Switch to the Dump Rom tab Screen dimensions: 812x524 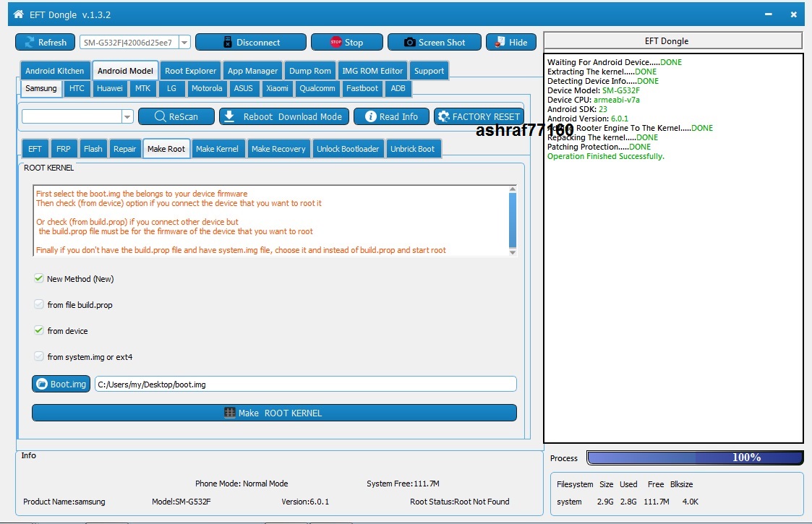point(310,71)
